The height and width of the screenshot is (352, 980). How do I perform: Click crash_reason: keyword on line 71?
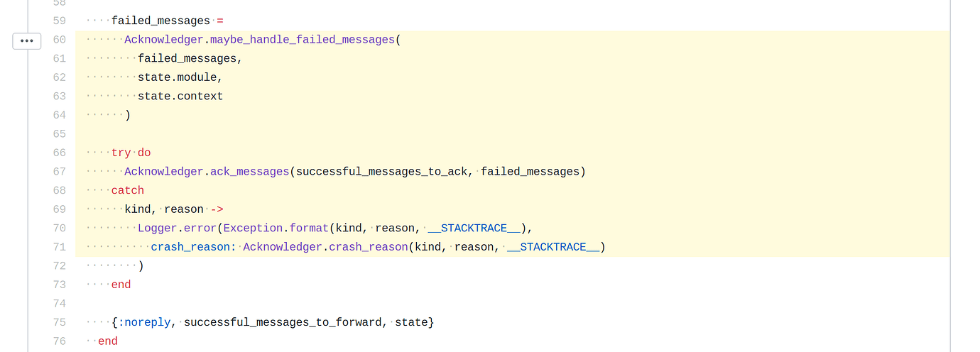point(193,247)
